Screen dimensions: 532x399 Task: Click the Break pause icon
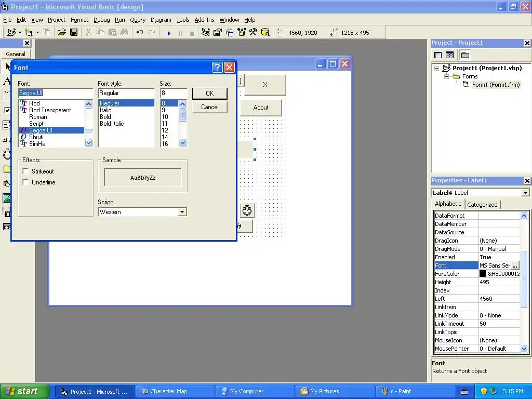[x=180, y=33]
